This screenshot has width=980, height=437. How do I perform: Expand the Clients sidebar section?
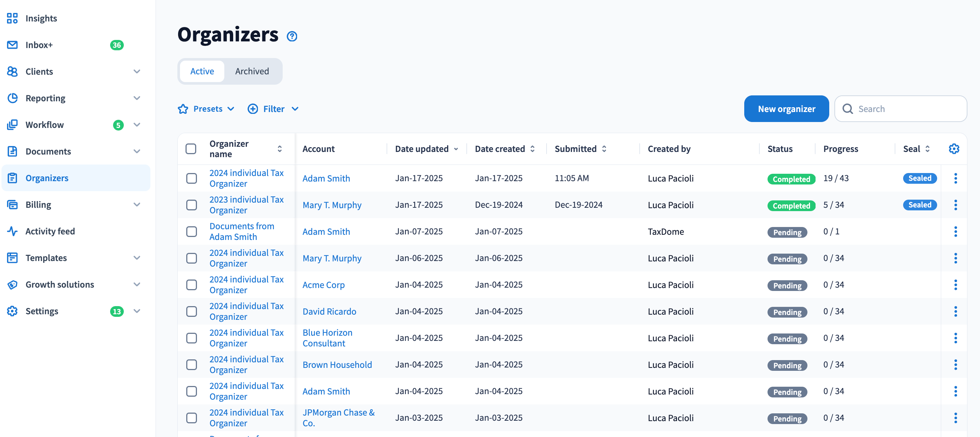tap(137, 72)
